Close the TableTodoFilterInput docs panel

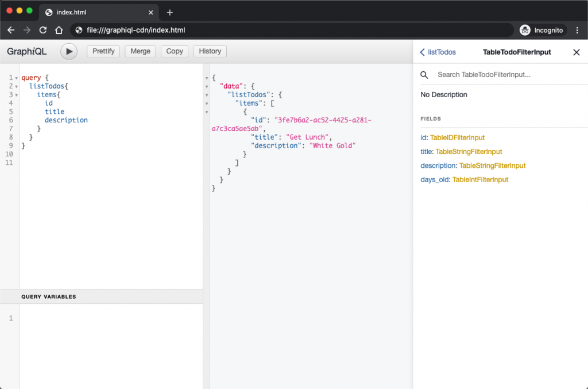[577, 52]
